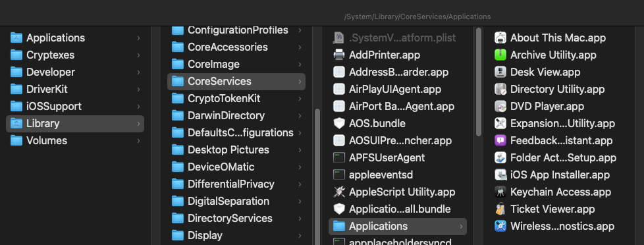Select the About This Mac.app icon
This screenshot has width=644, height=245.
coord(500,38)
